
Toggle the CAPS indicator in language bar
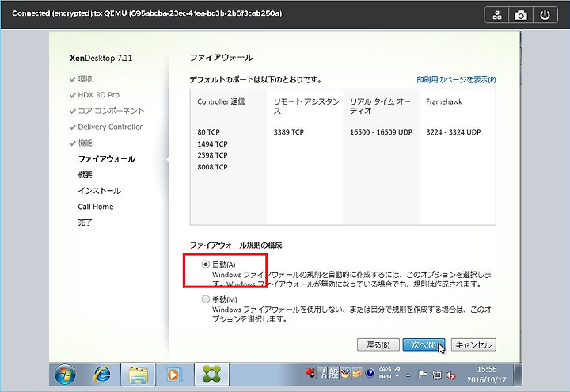click(386, 369)
